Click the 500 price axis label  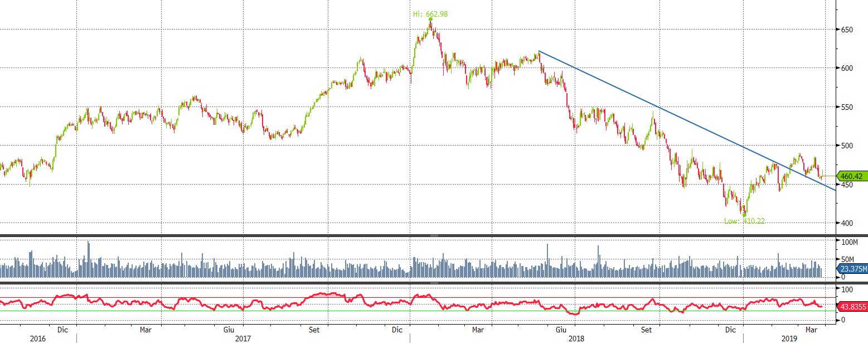pos(847,146)
